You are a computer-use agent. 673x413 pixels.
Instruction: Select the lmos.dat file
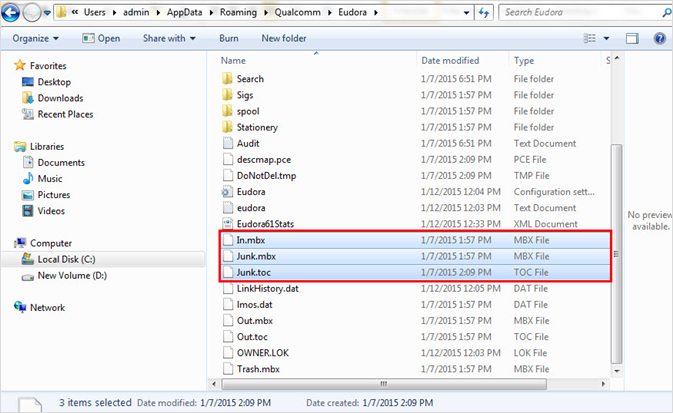255,304
